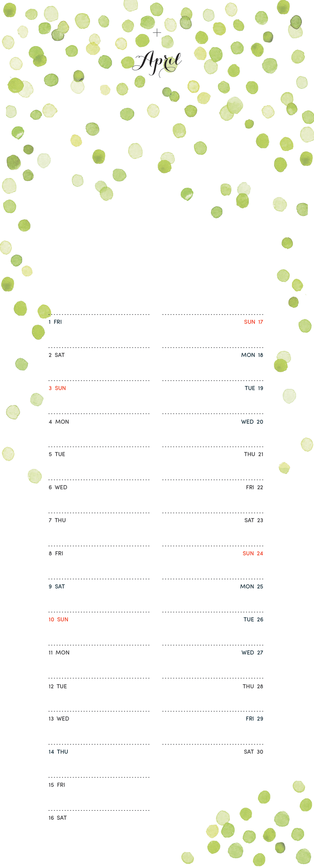Choose the 12 TUE entry
The width and height of the screenshot is (314, 868).
58,686
